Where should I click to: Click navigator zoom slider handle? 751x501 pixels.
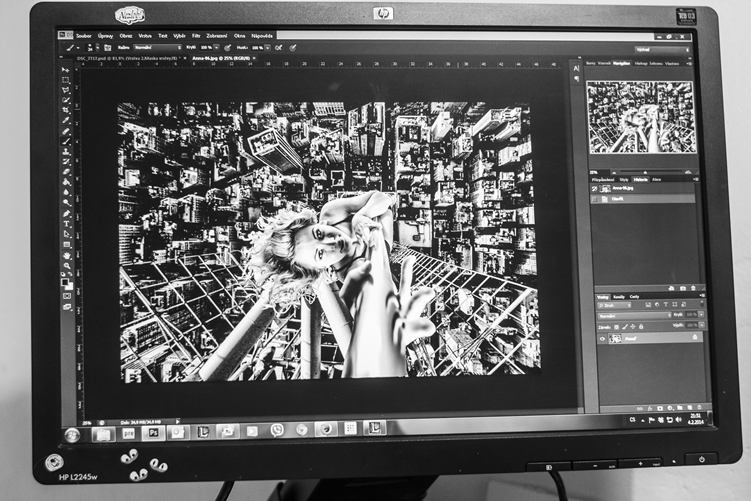pos(645,172)
